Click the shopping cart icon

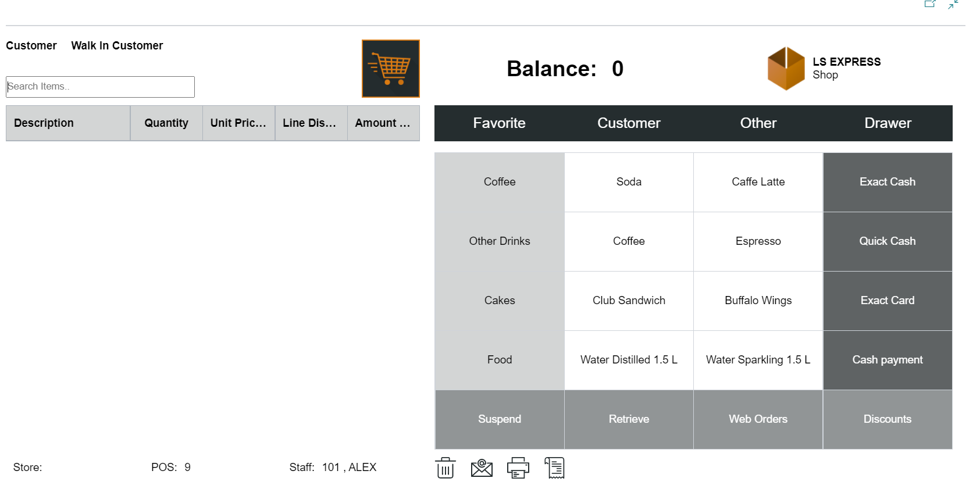[x=390, y=68]
